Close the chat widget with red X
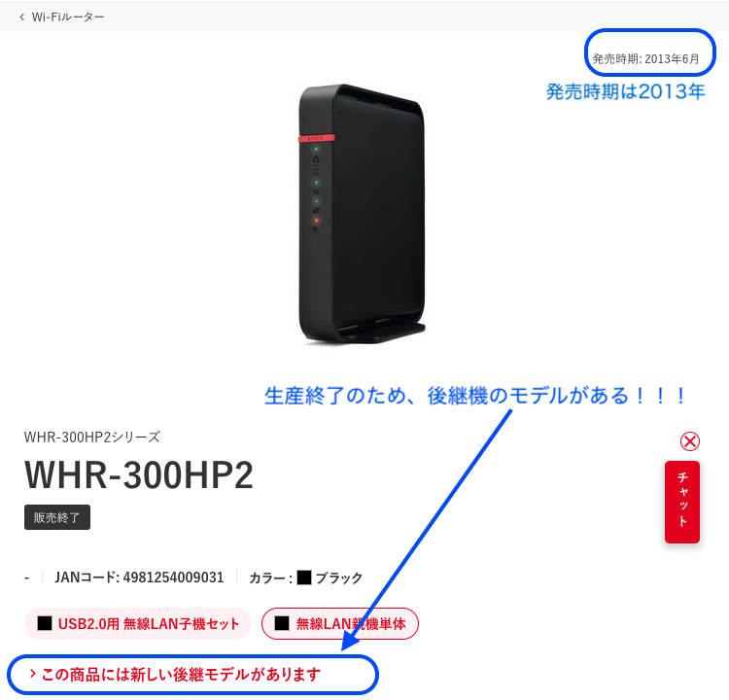 [x=690, y=441]
